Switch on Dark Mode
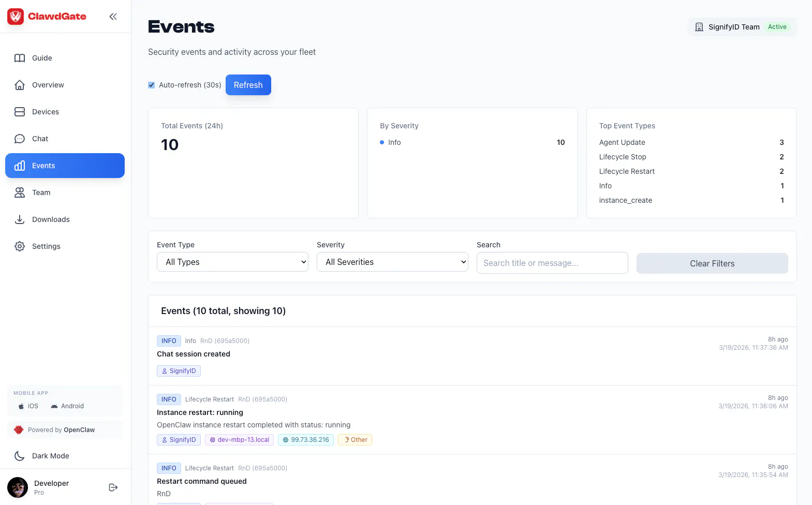The width and height of the screenshot is (812, 505). coord(65,456)
